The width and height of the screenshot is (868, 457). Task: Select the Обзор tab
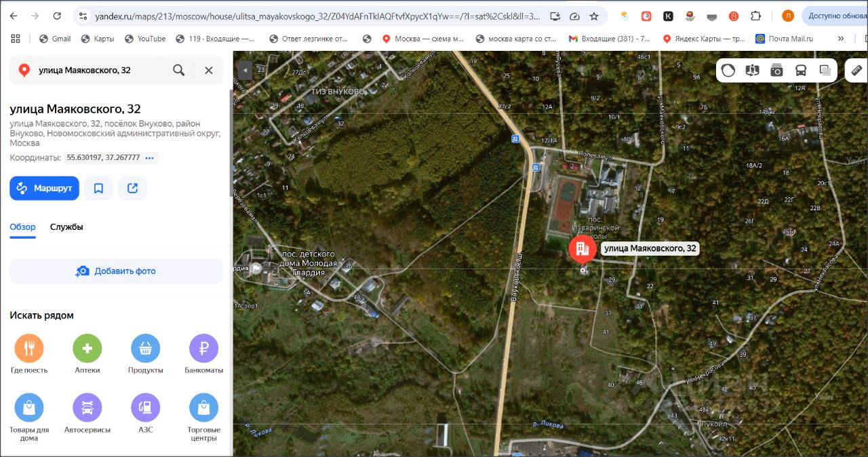[22, 227]
